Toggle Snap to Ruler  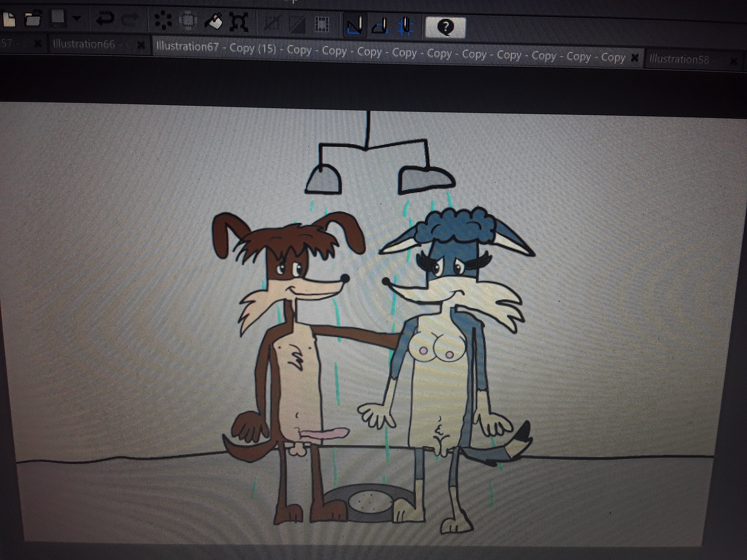pos(355,25)
